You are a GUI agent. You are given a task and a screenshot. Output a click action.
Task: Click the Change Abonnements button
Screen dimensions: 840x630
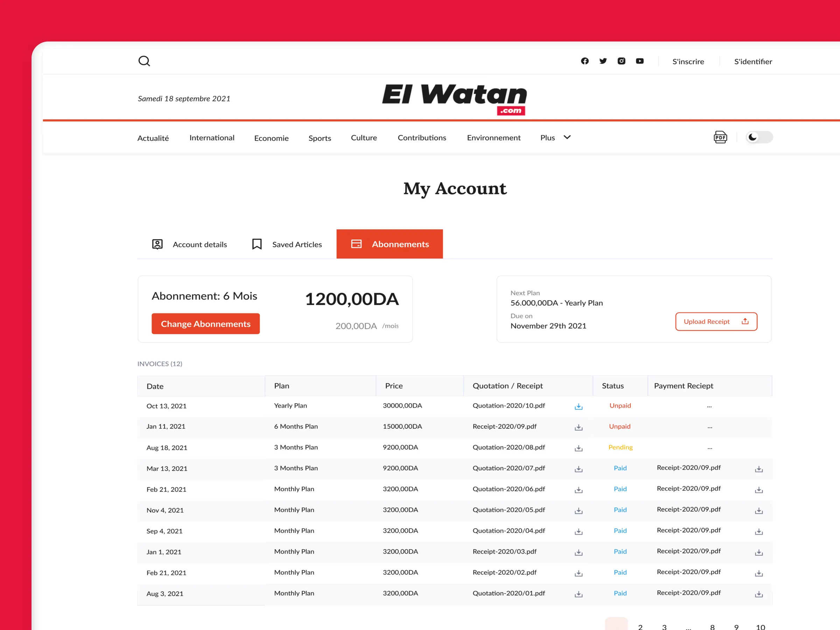coord(205,324)
